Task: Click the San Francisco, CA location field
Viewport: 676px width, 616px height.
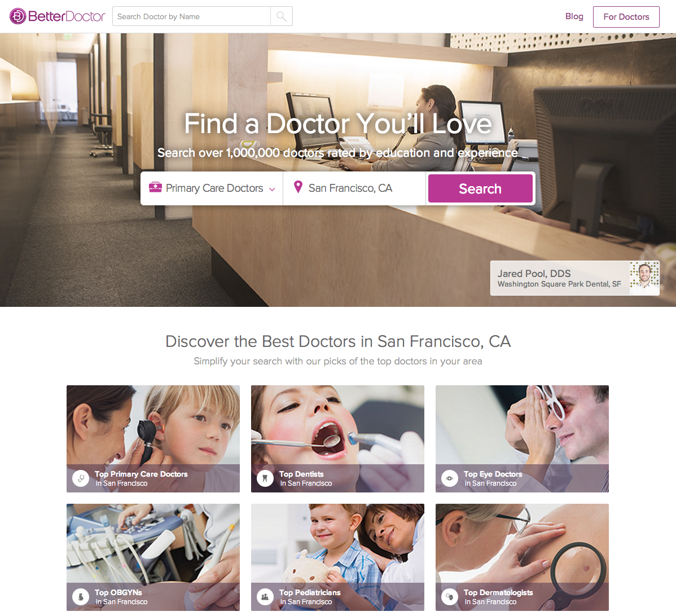Action: click(354, 188)
